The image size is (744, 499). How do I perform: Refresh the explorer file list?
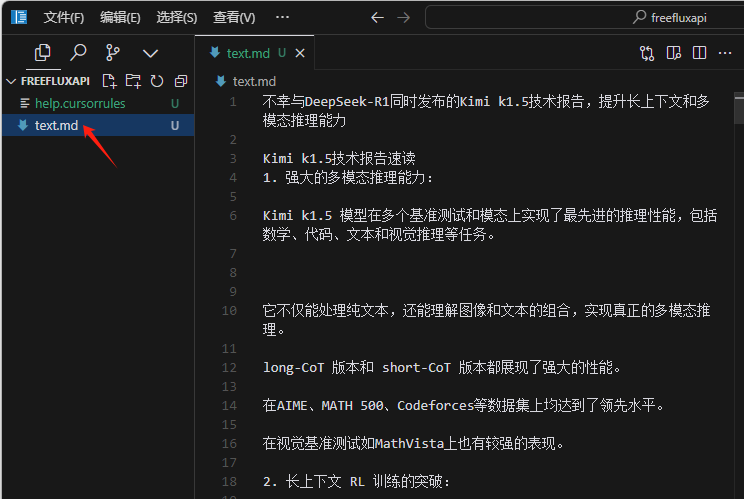[x=157, y=81]
